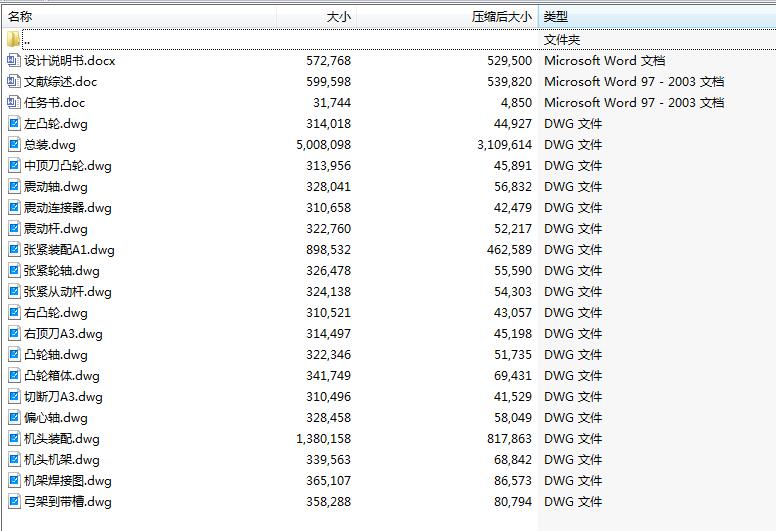776x531 pixels.
Task: Click compressed size 462,589 of 张紧装配A1.dwg
Action: coord(509,250)
